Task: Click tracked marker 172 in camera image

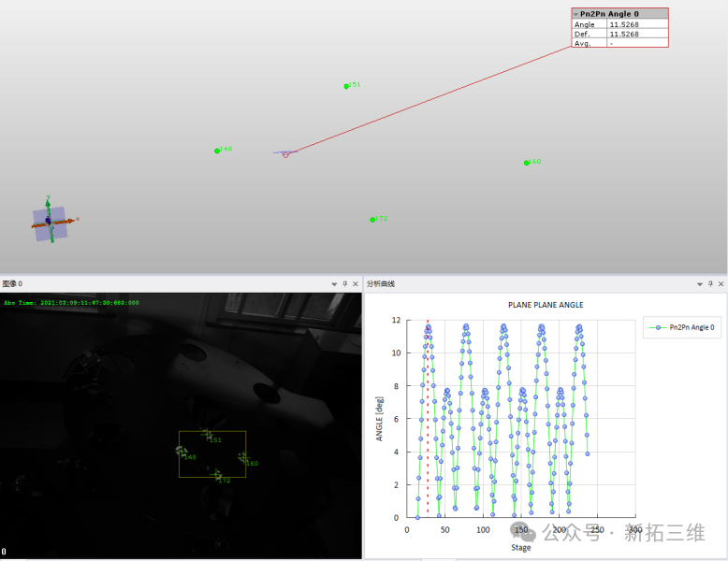Action: point(216,475)
